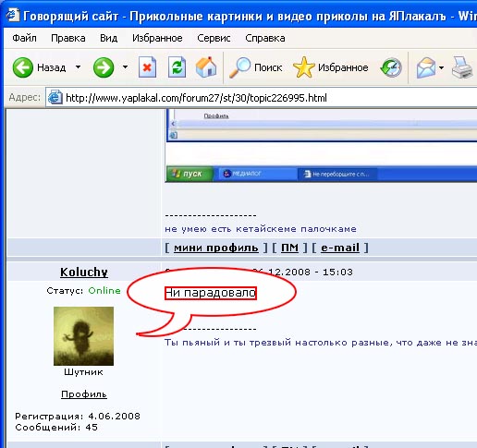Image resolution: width=477 pixels, height=448 pixels.
Task: Open the Сервис menu
Action: click(x=214, y=38)
